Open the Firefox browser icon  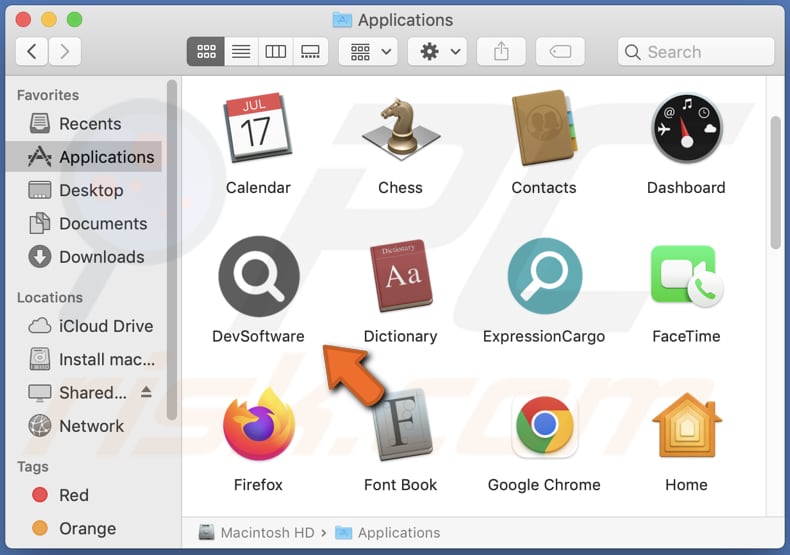pos(258,425)
